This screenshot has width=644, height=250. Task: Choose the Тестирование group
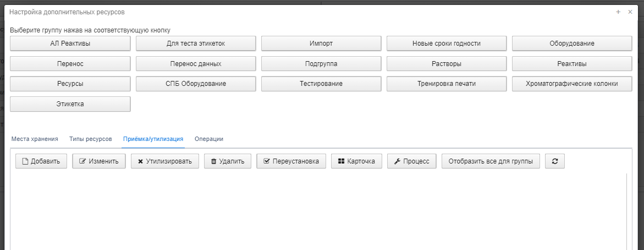321,84
